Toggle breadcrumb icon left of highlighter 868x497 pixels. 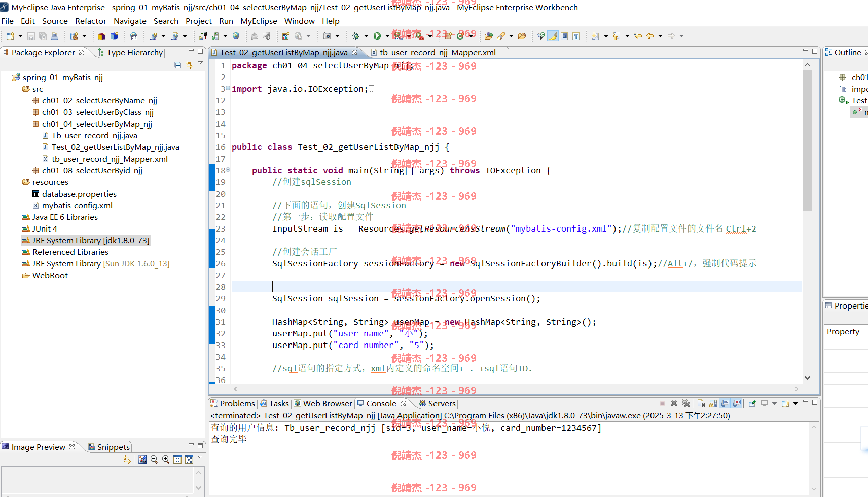click(x=541, y=36)
